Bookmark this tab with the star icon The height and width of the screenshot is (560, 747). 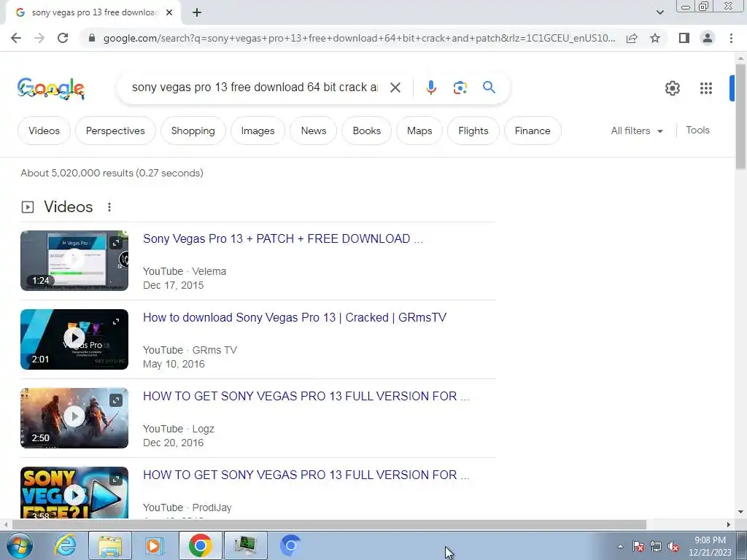coord(655,38)
